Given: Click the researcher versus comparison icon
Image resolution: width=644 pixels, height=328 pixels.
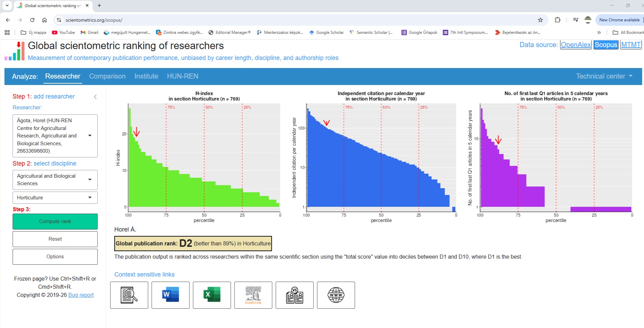Looking at the screenshot, I should (295, 295).
